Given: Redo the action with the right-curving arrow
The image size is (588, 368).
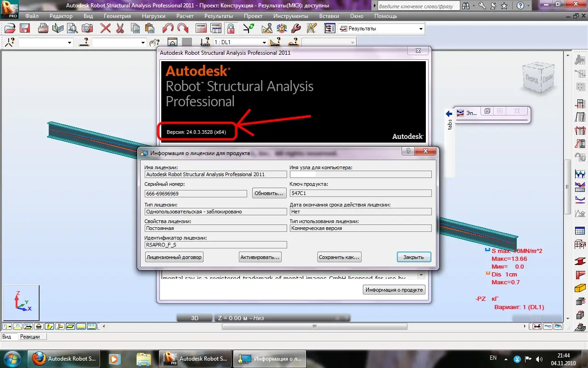Looking at the screenshot, I should pyautogui.click(x=182, y=29).
